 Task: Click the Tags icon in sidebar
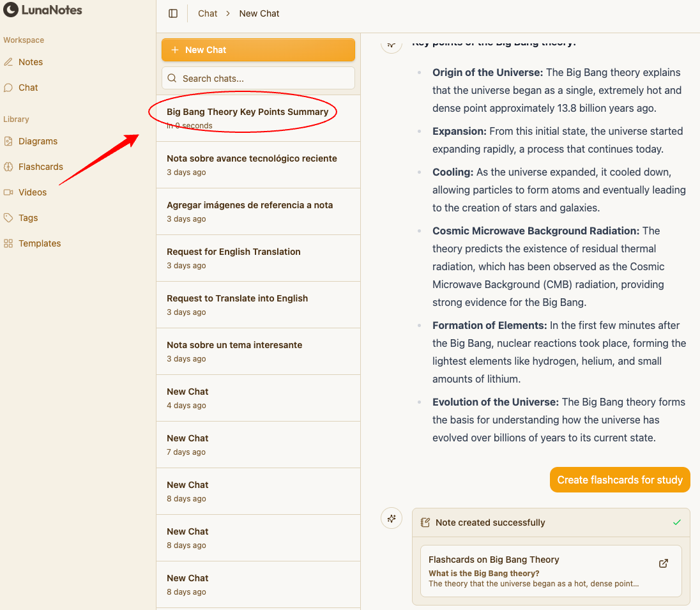[8, 218]
